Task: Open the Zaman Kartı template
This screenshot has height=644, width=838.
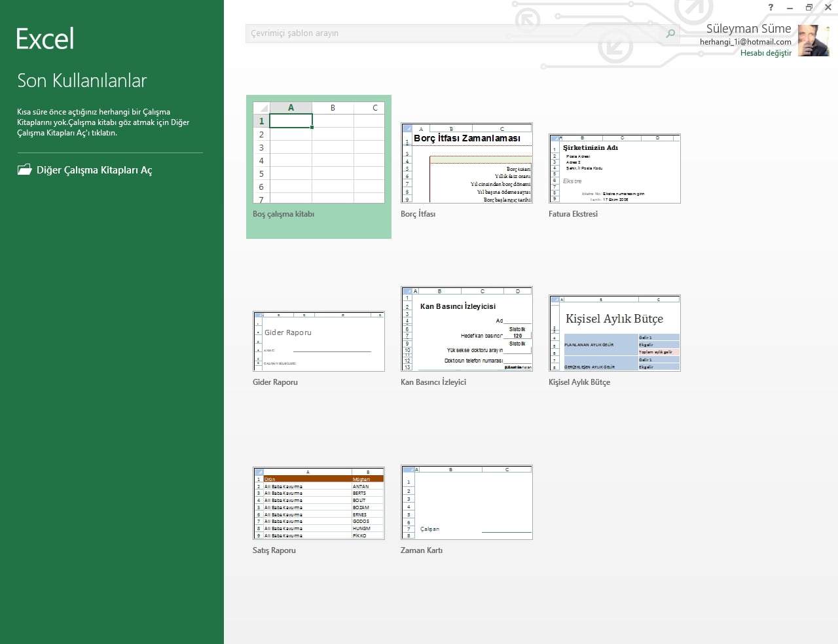Action: [x=466, y=502]
